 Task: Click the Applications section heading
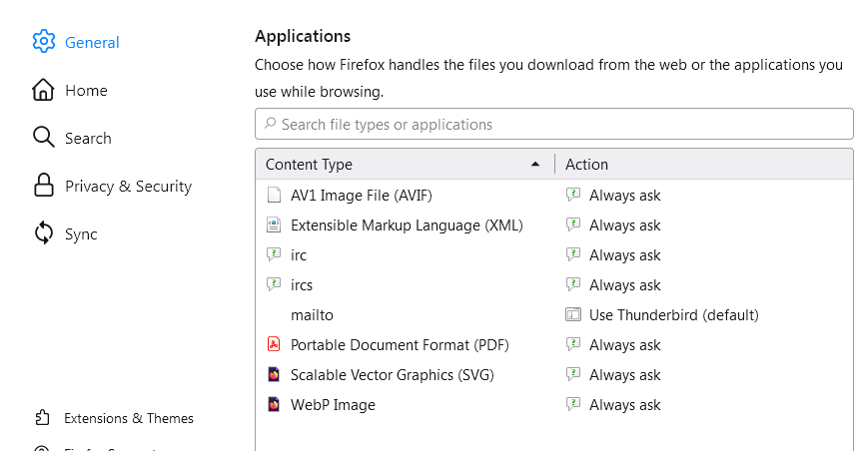(303, 37)
